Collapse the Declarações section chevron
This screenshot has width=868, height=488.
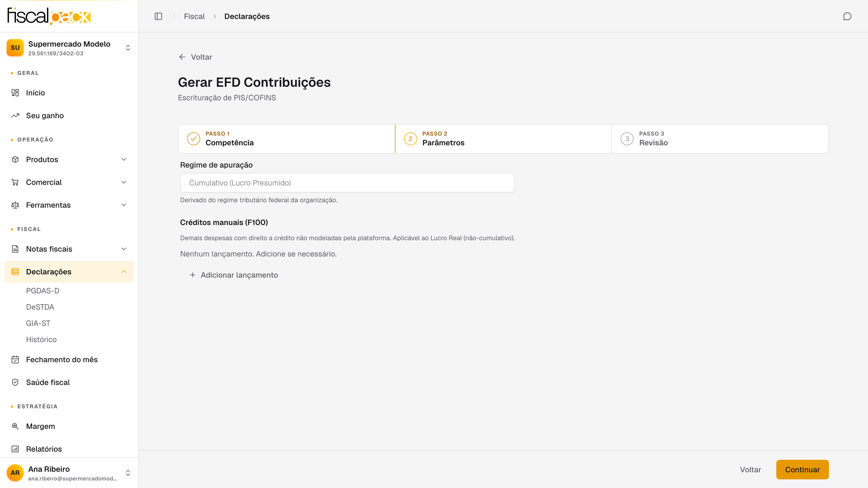[x=124, y=271]
